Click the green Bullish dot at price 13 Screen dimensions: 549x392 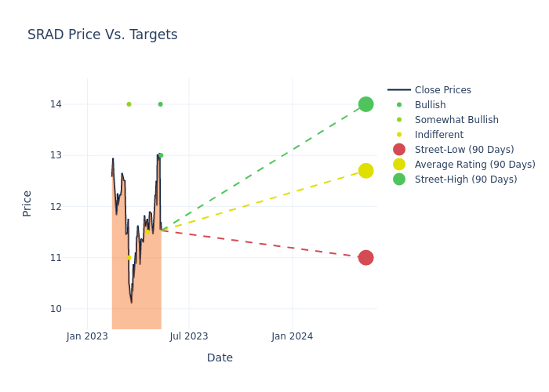pyautogui.click(x=161, y=155)
